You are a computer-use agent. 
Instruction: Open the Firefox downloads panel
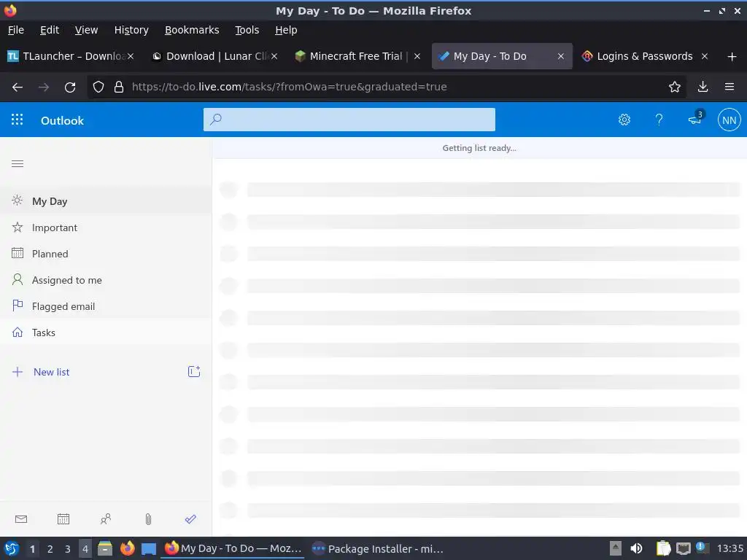[x=703, y=87]
